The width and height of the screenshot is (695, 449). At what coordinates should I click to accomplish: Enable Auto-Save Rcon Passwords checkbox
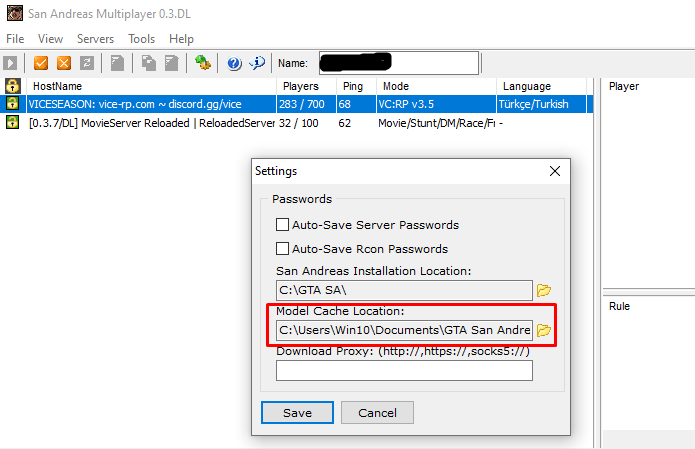pyautogui.click(x=282, y=249)
